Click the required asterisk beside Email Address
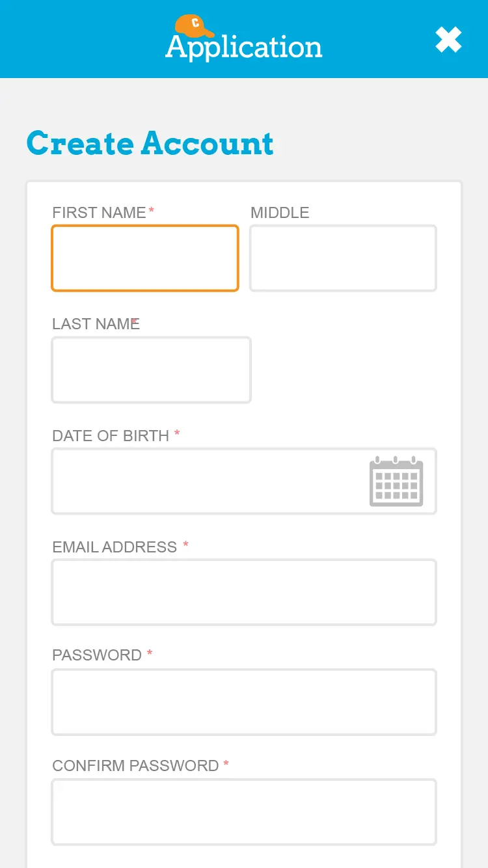Image resolution: width=488 pixels, height=868 pixels. pos(185,545)
